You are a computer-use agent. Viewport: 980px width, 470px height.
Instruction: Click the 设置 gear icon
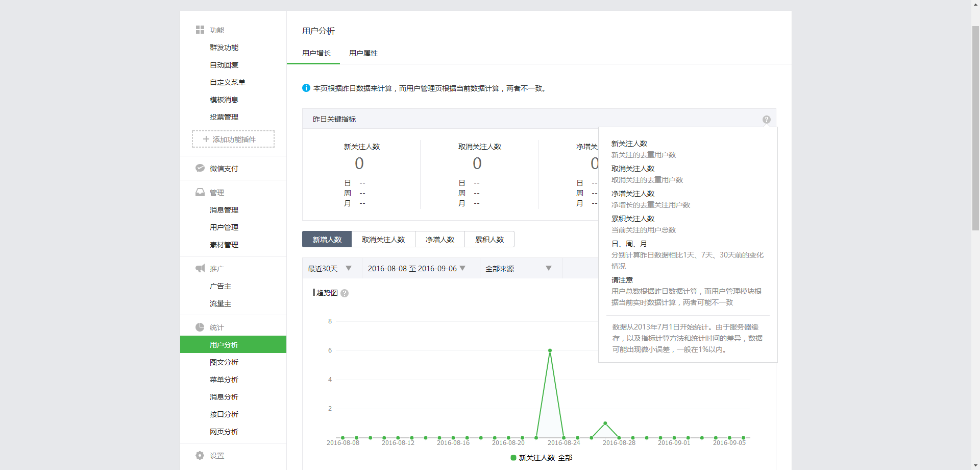pyautogui.click(x=200, y=455)
